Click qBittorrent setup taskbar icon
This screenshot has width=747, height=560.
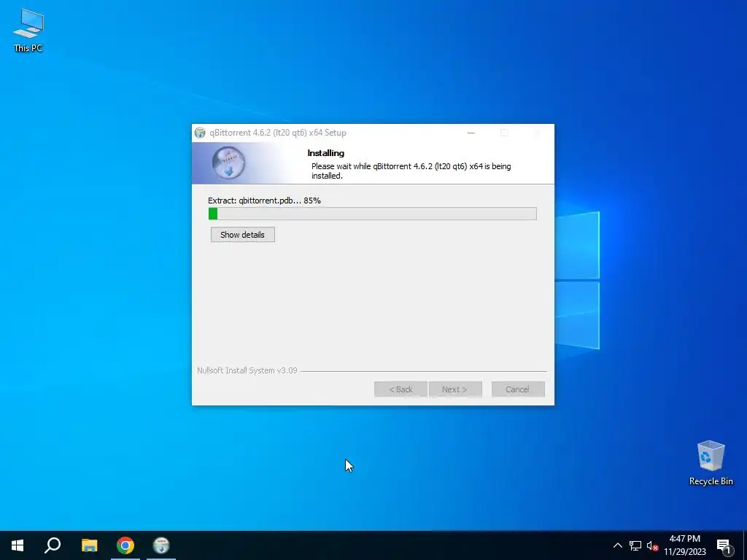coord(161,545)
